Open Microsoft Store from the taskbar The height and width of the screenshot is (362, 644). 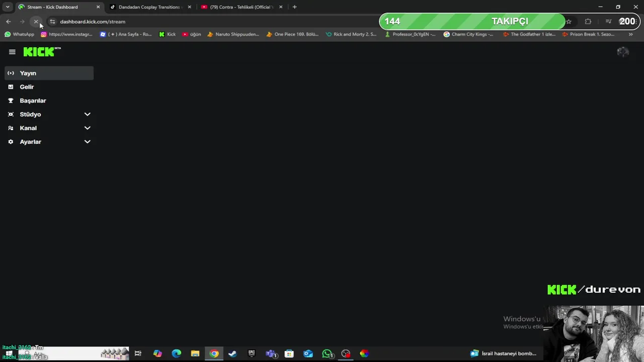pyautogui.click(x=289, y=354)
